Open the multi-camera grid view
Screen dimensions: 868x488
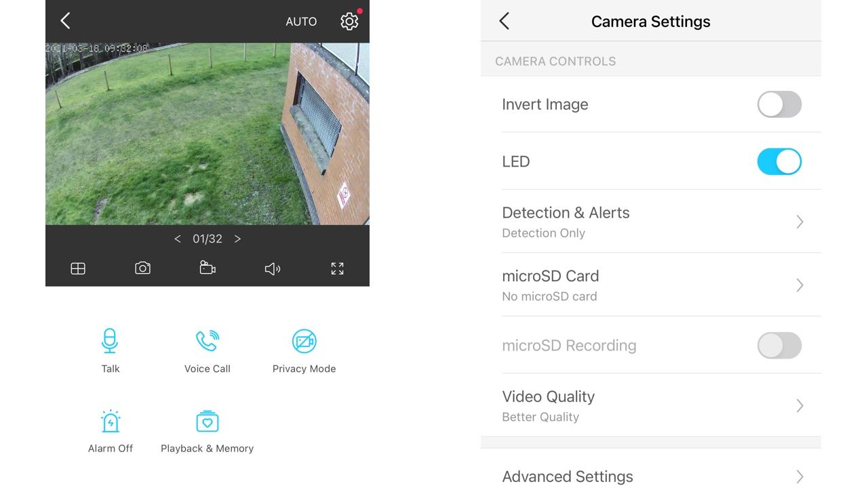(77, 268)
